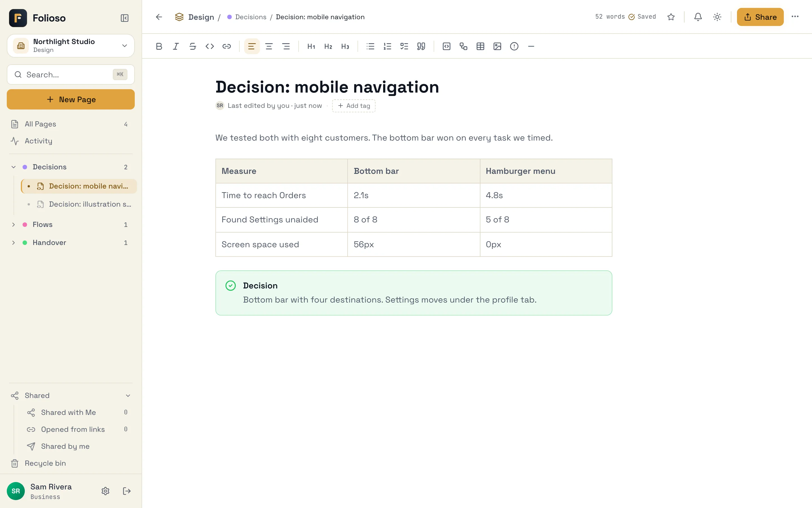Click the Share button
Image resolution: width=812 pixels, height=508 pixels.
[760, 17]
